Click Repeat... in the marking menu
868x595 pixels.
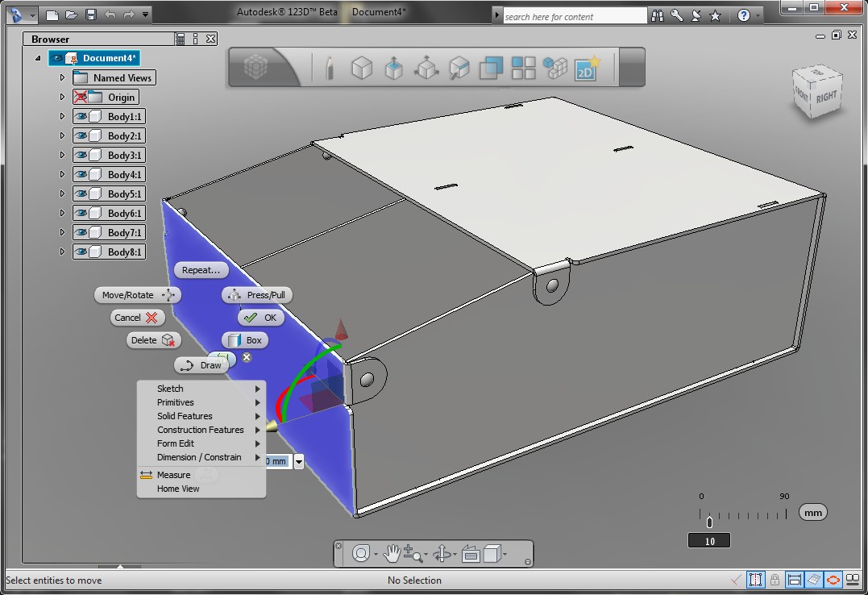pos(201,270)
